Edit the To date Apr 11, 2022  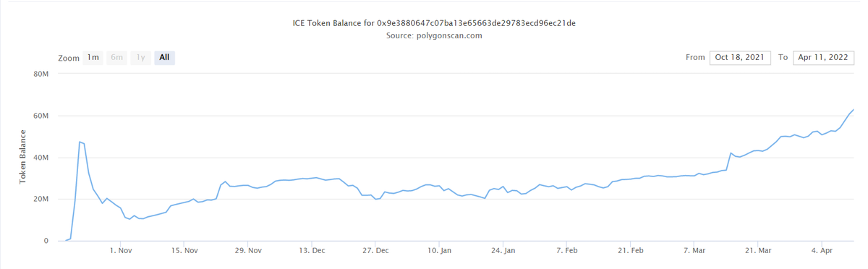(x=822, y=57)
